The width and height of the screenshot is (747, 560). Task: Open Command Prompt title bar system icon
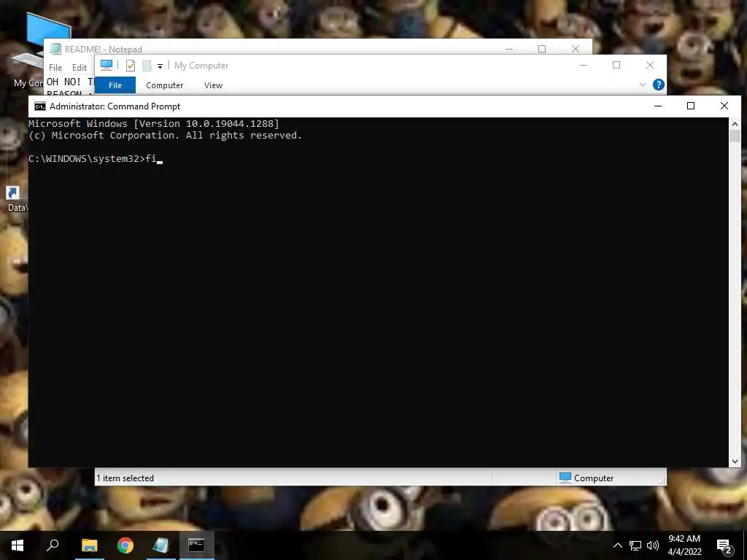tap(40, 106)
